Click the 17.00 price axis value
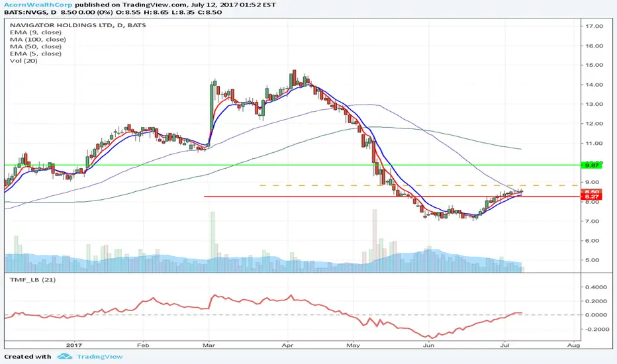 (594, 26)
